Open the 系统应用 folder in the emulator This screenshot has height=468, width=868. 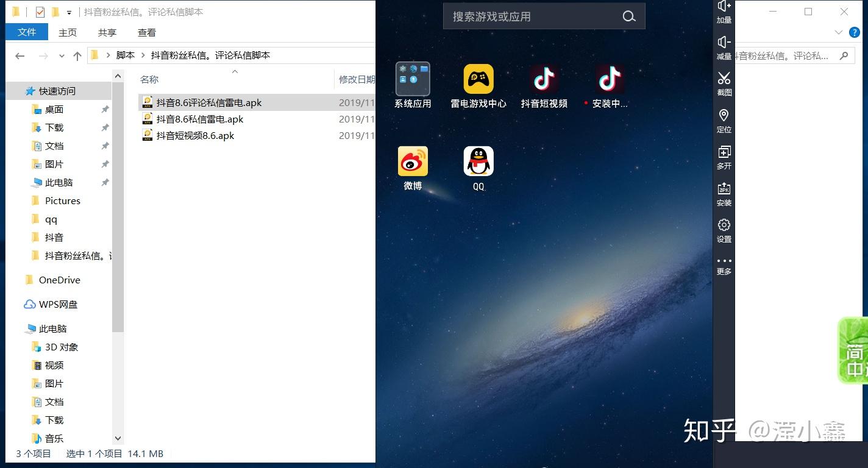pos(413,79)
